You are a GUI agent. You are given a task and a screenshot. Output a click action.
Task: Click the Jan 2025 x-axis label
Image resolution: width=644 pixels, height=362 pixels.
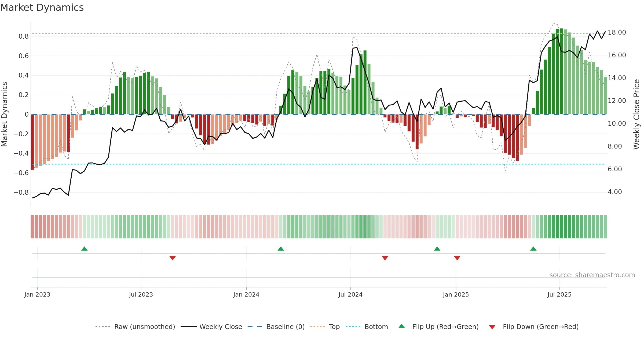456,294
